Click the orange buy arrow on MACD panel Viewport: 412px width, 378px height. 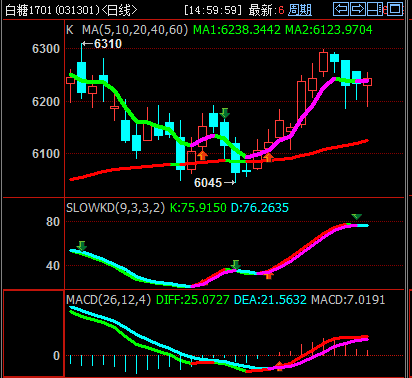point(279,366)
